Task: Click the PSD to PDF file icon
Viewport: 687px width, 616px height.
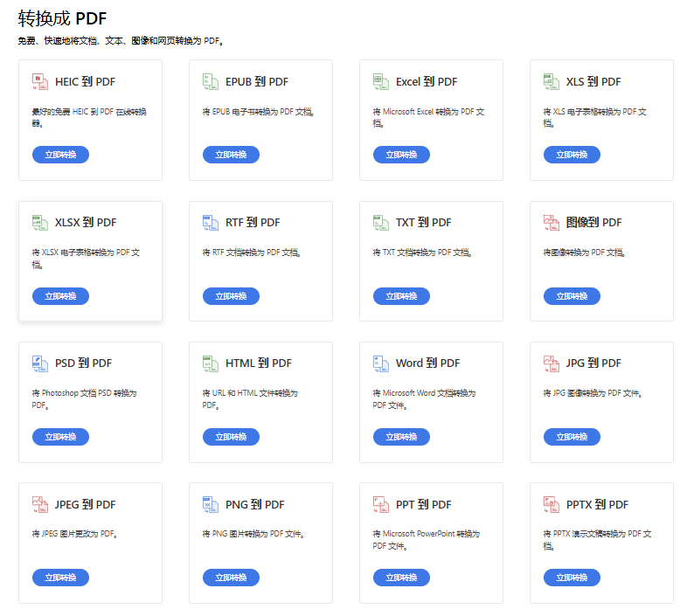Action: [39, 363]
